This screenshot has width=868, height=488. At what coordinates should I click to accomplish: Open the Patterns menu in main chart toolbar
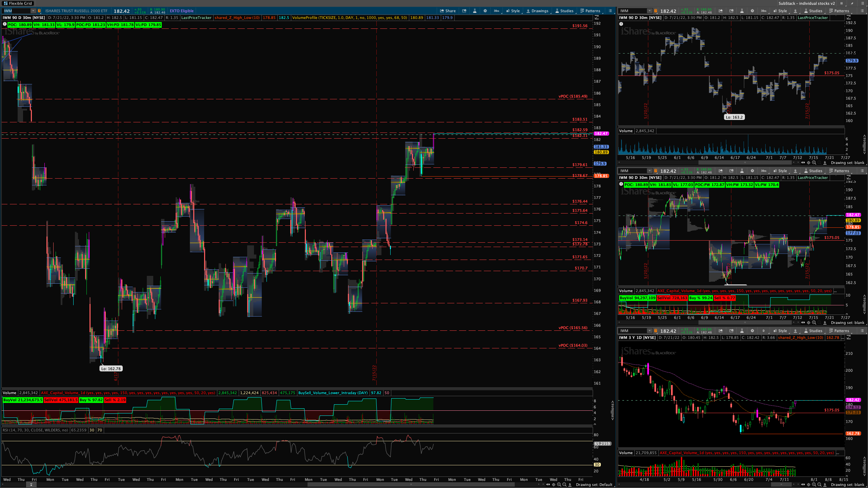coord(590,11)
